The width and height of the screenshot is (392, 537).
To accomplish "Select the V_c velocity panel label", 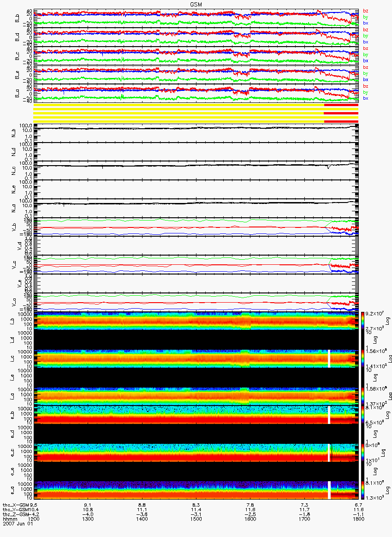I will pyautogui.click(x=14, y=265).
